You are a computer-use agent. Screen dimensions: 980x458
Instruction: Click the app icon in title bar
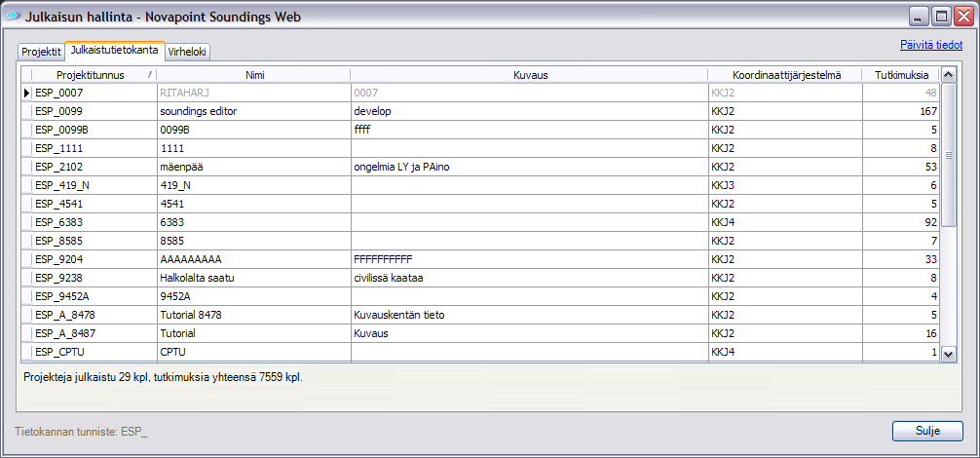tap(14, 18)
